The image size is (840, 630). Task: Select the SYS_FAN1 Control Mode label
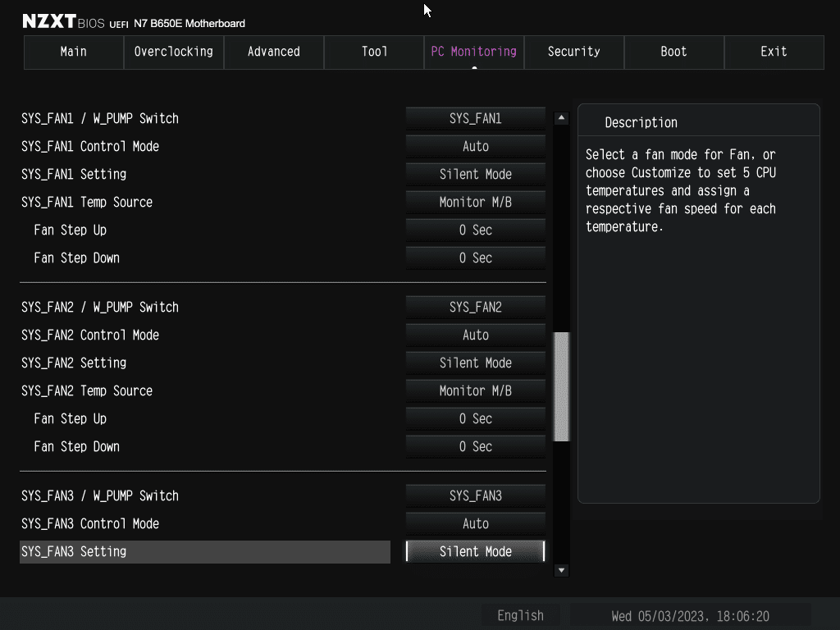(x=90, y=146)
